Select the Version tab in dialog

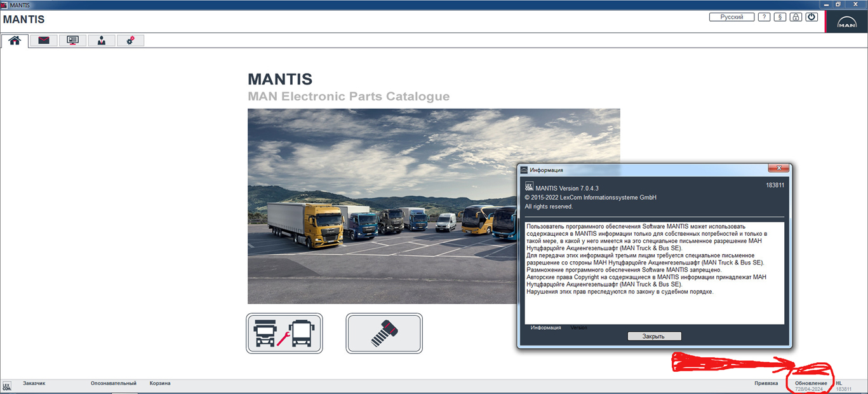click(578, 328)
